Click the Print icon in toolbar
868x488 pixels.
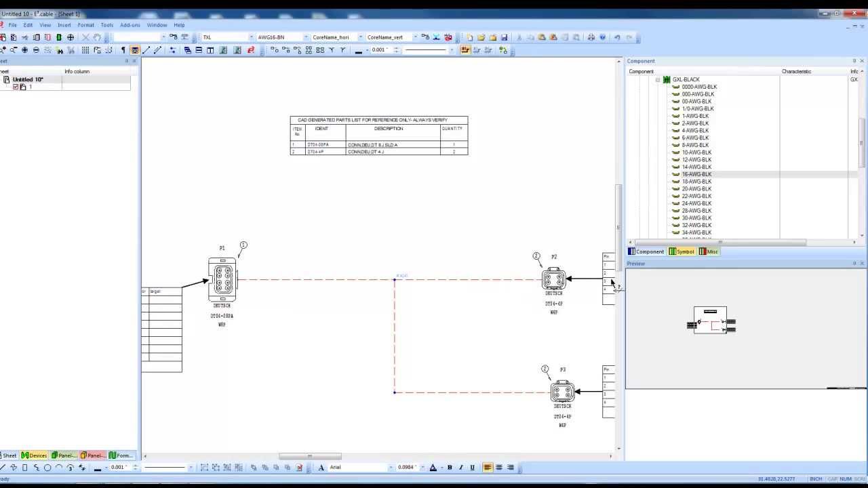pos(591,37)
